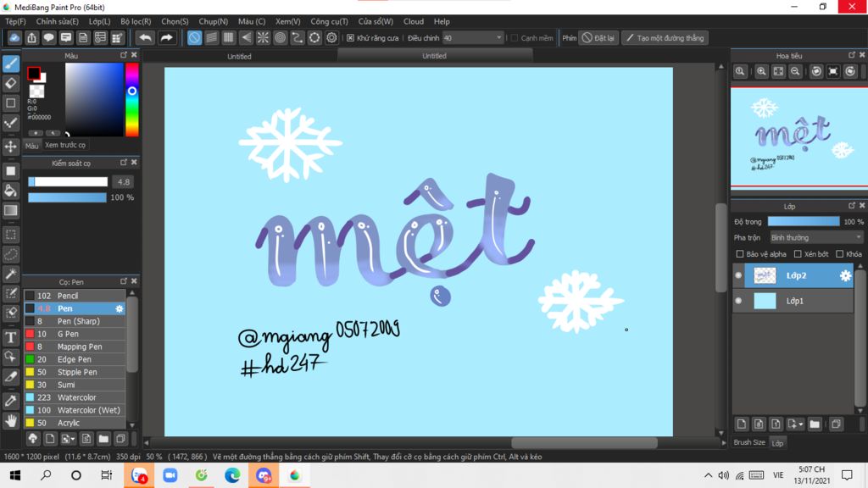This screenshot has height=488, width=868.
Task: Open Windows Start menu
Action: (x=15, y=475)
